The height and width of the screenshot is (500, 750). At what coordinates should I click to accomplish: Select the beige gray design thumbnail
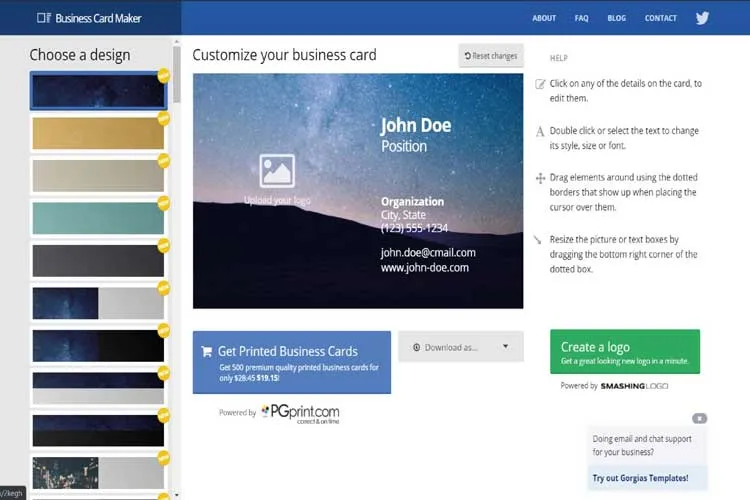(x=98, y=176)
